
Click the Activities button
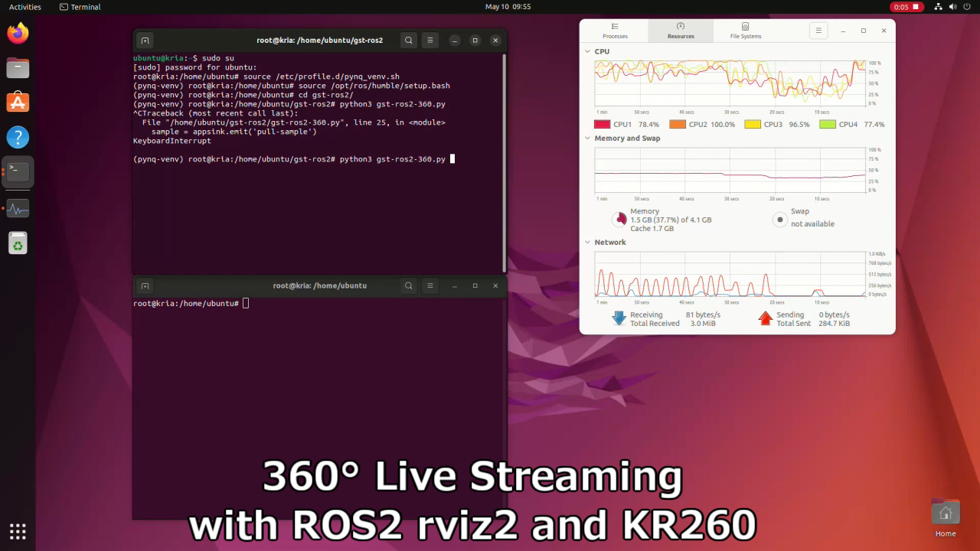(x=25, y=7)
